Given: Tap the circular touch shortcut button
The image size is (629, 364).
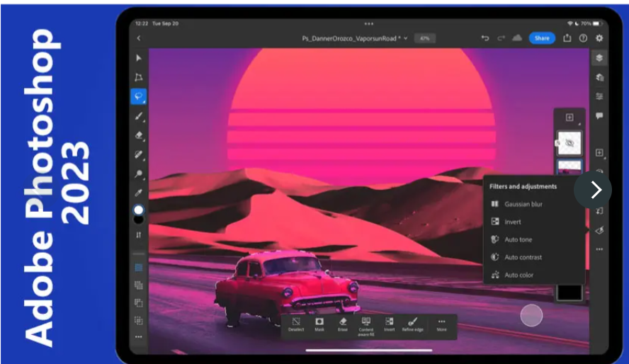Looking at the screenshot, I should [x=531, y=315].
